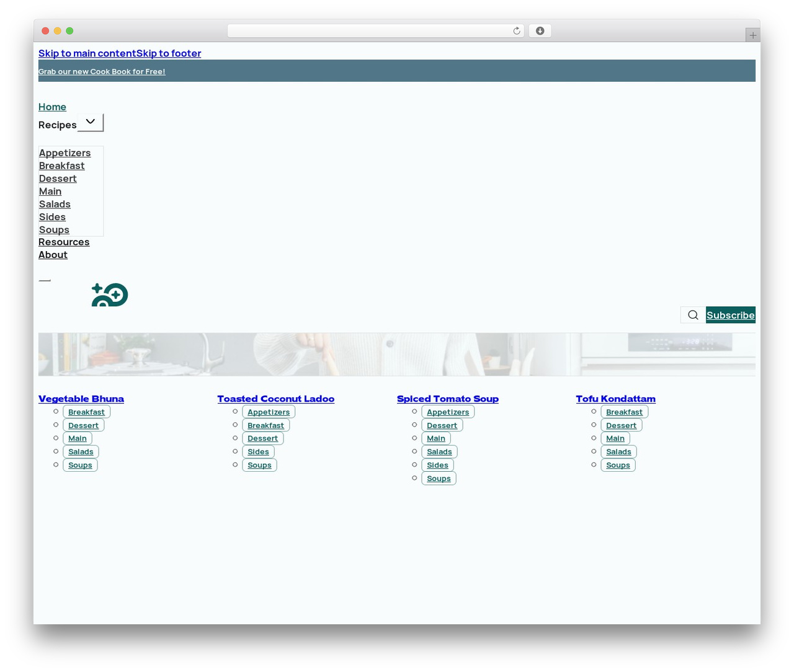Open a new browser tab

pyautogui.click(x=752, y=35)
